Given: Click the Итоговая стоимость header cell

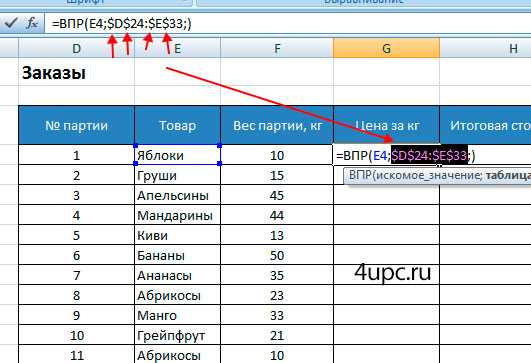Looking at the screenshot, I should point(485,125).
